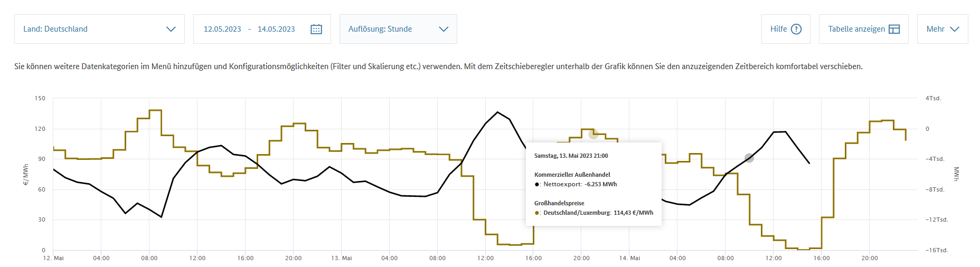The width and height of the screenshot is (980, 267).
Task: Expand the Land: Deutschland dropdown
Action: click(99, 29)
